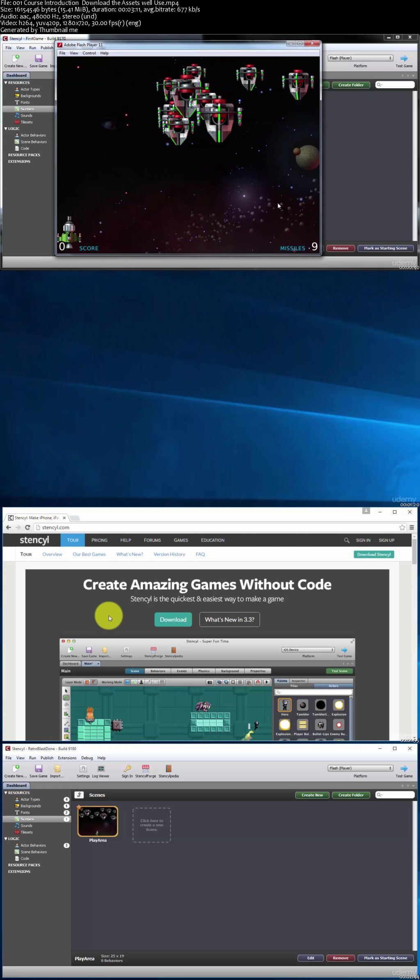Collapse LOGIC section in RetroBlastDone sidebar

(6, 839)
